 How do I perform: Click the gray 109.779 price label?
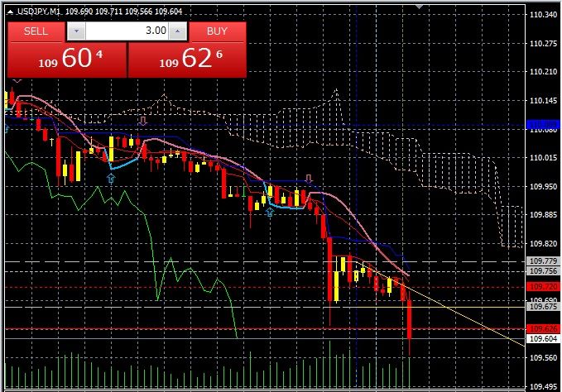coord(543,261)
